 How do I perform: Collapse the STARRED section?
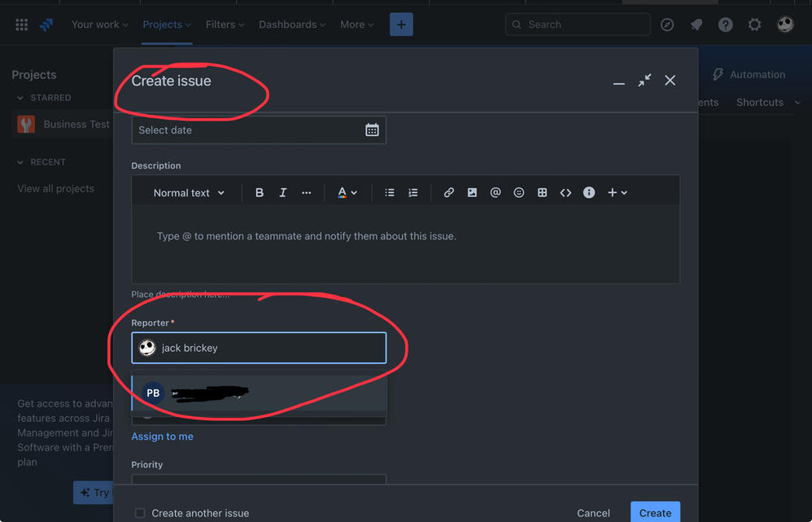coord(20,98)
